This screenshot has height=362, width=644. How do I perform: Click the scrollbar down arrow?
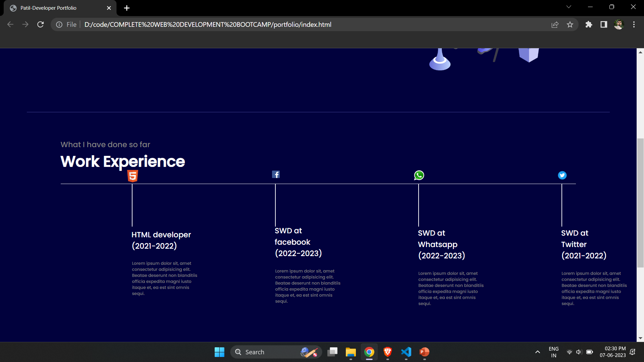coord(640,338)
